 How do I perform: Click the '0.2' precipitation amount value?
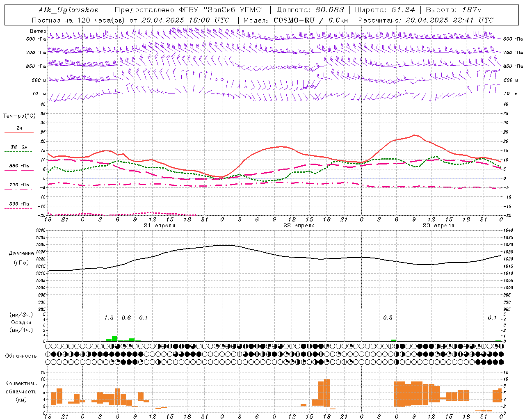388,318
